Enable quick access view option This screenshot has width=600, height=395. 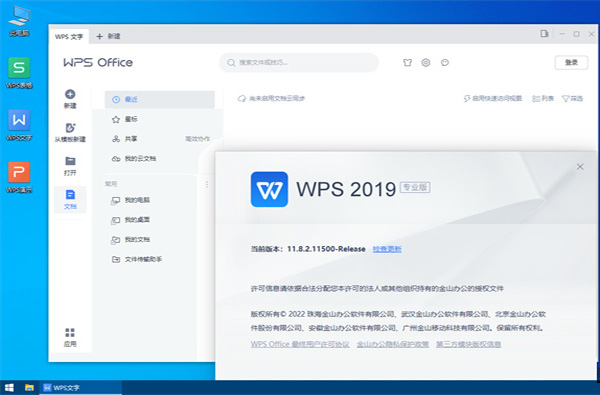click(492, 98)
